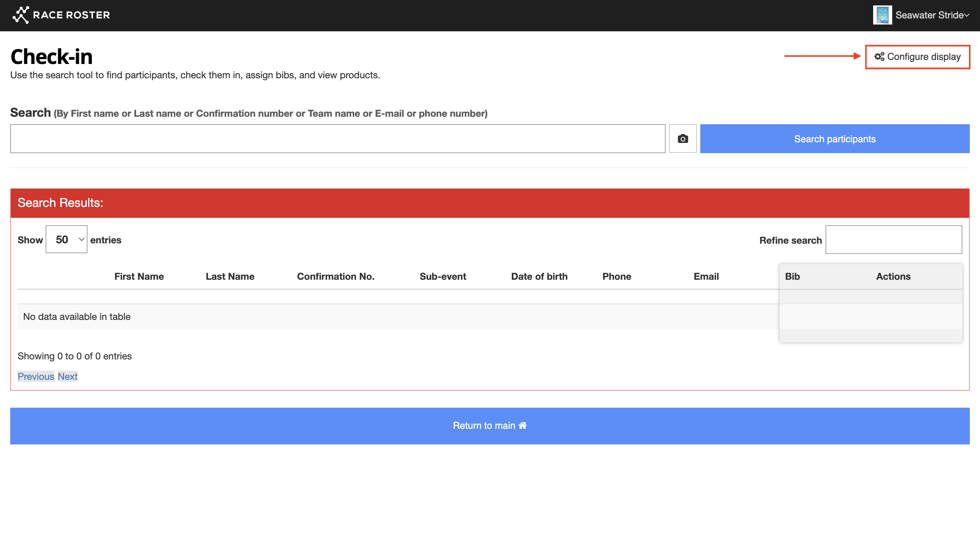This screenshot has width=980, height=552.
Task: Click the Previous pagination link
Action: 36,376
